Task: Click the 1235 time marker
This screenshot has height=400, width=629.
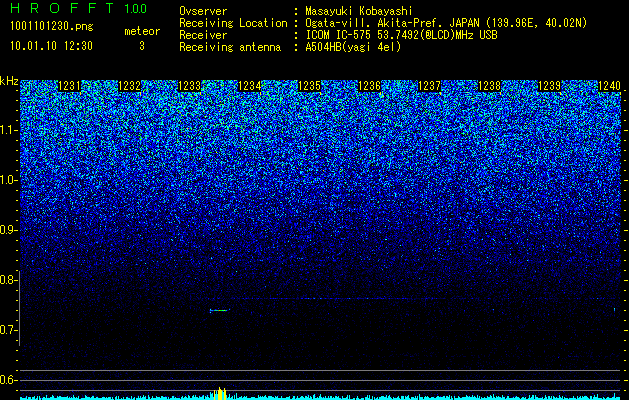Action: pos(309,86)
